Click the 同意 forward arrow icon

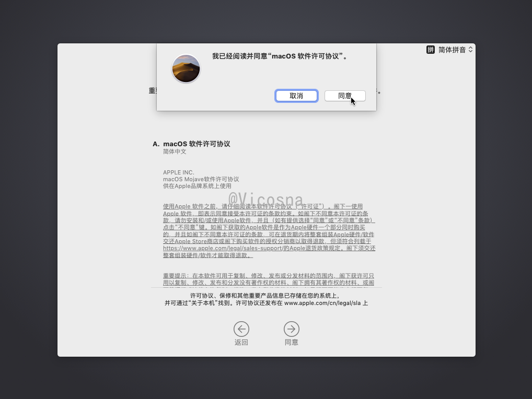click(291, 329)
